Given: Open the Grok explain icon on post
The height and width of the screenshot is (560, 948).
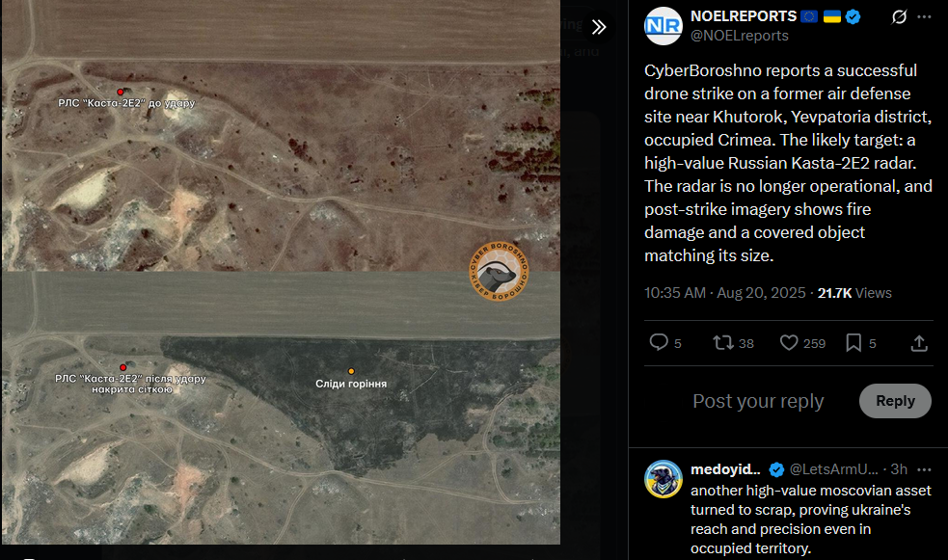Looking at the screenshot, I should point(899,17).
